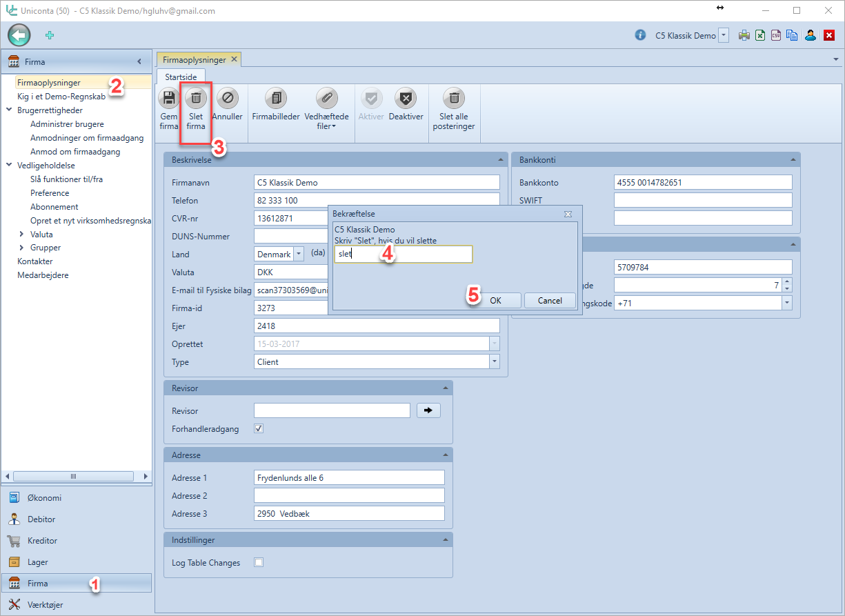Open Abonnement in the sidebar
Screen dimensions: 845x616
(54, 207)
